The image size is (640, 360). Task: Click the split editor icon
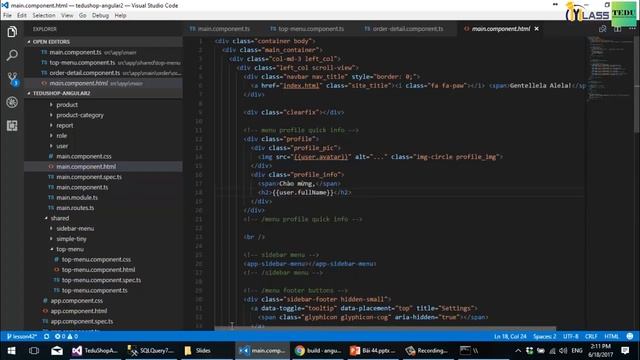618,29
